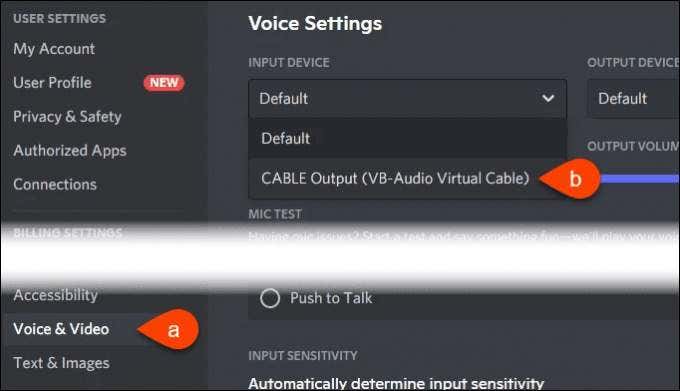The width and height of the screenshot is (680, 391).
Task: Open Accessibility settings
Action: click(56, 295)
